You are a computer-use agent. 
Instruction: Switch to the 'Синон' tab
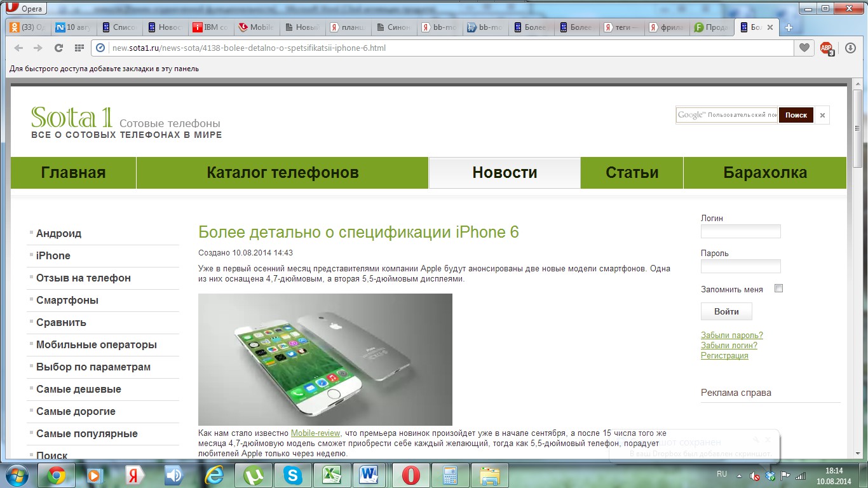tap(394, 27)
